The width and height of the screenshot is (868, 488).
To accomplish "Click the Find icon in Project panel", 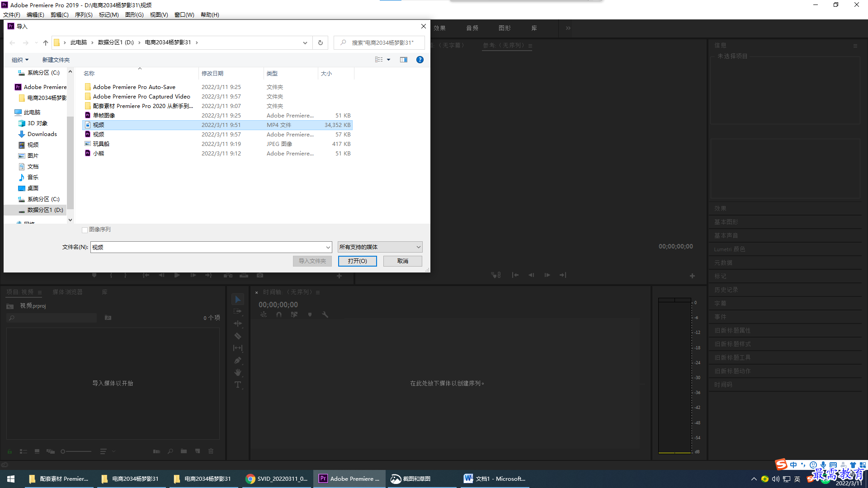I will (170, 451).
